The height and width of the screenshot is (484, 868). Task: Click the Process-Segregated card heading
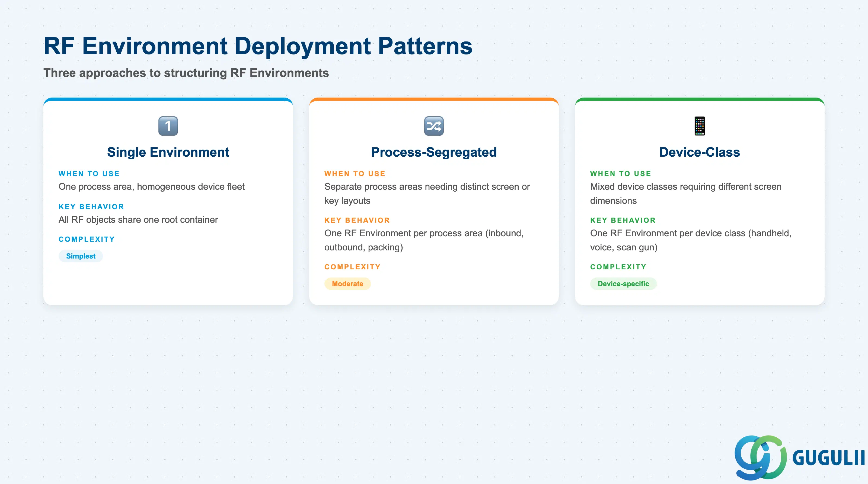tap(434, 152)
